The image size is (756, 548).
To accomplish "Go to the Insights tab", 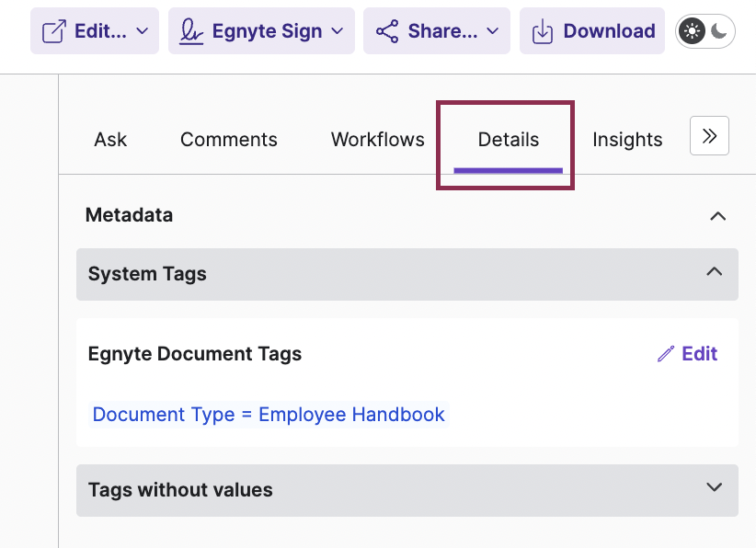I will (x=627, y=139).
